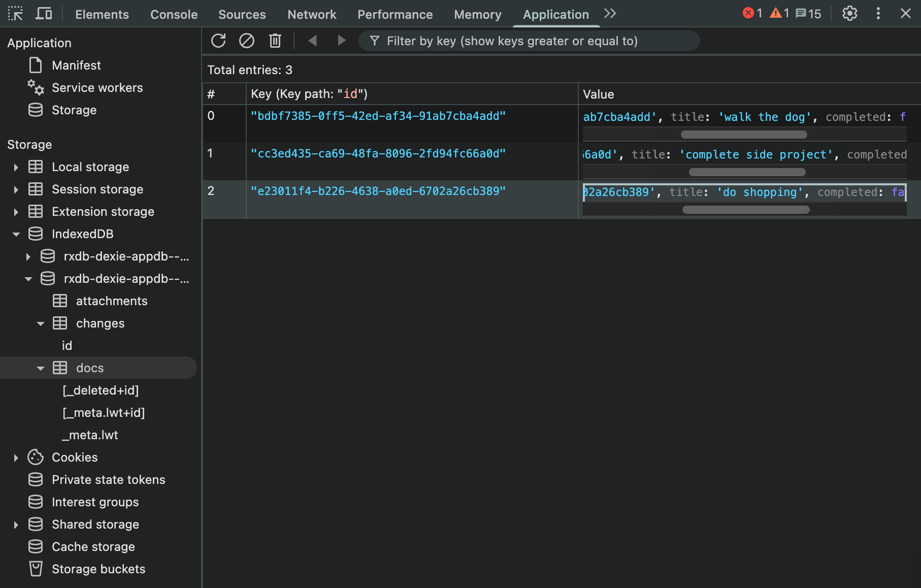This screenshot has width=921, height=588.
Task: Go to previous page of entries
Action: point(313,41)
